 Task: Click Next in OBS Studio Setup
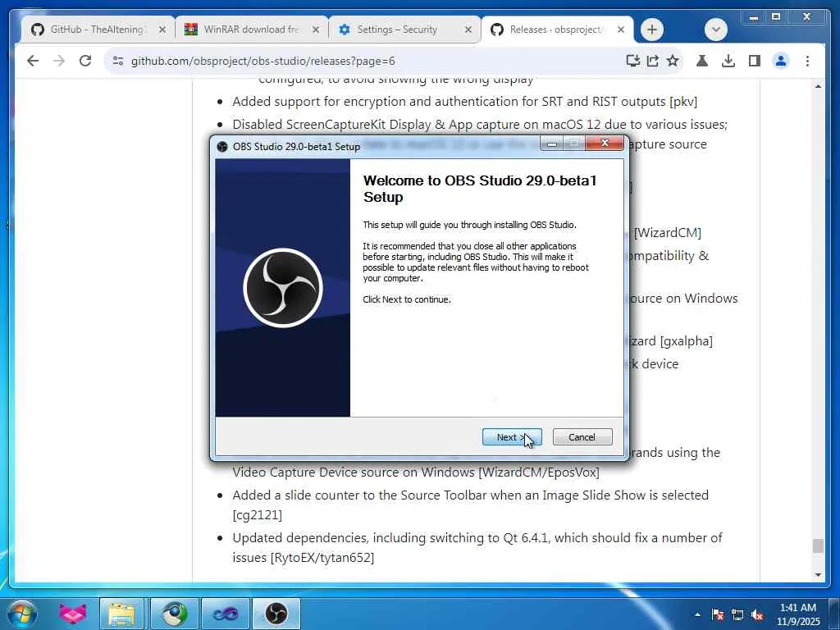click(x=512, y=437)
